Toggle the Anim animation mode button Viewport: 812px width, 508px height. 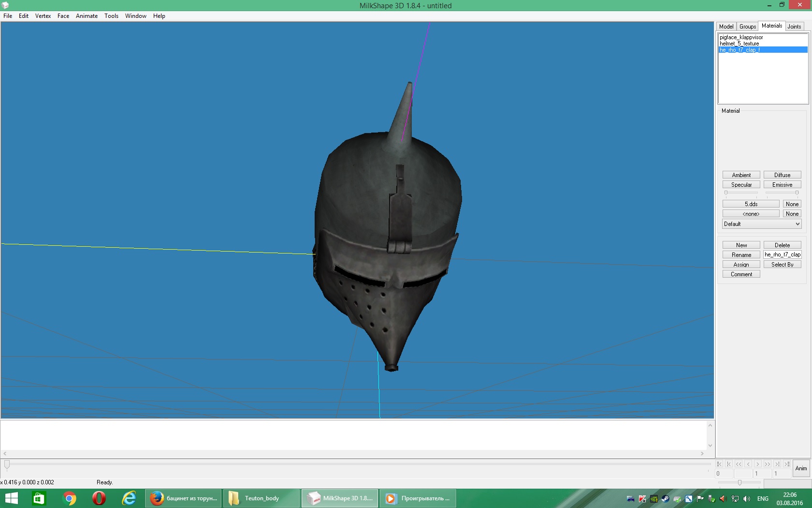801,468
